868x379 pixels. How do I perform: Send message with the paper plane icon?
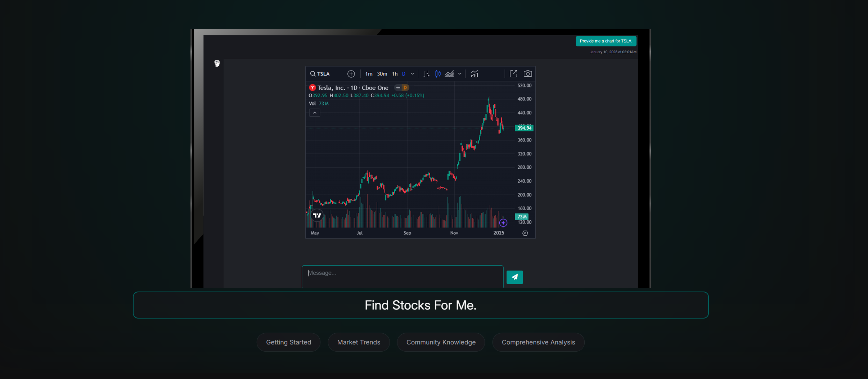514,277
